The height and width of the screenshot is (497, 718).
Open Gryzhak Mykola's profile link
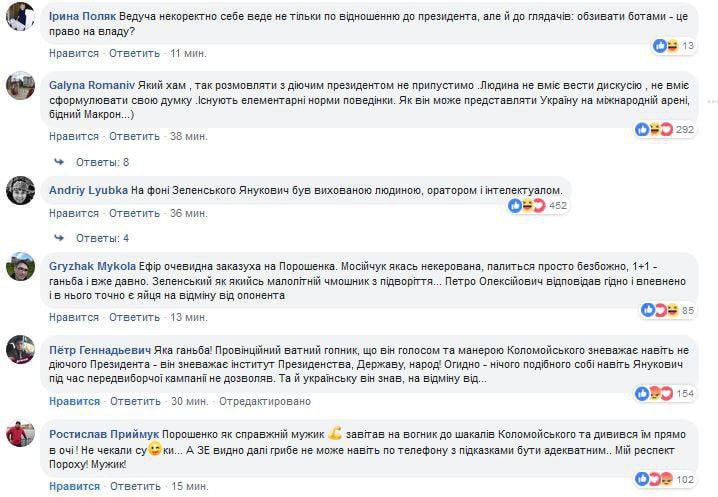pos(92,266)
